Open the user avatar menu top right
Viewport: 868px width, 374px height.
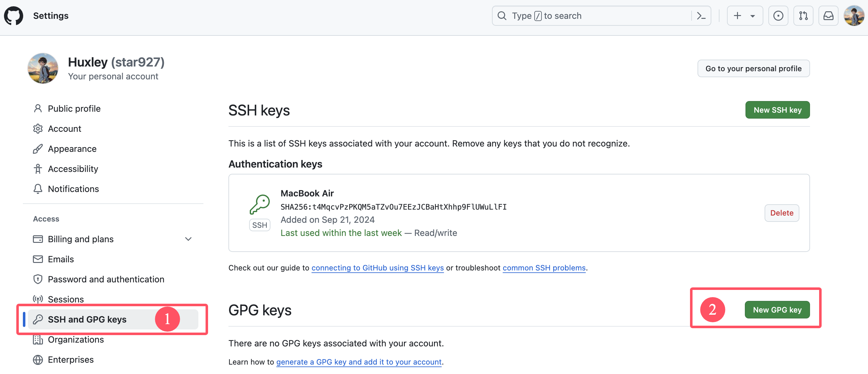click(x=854, y=15)
